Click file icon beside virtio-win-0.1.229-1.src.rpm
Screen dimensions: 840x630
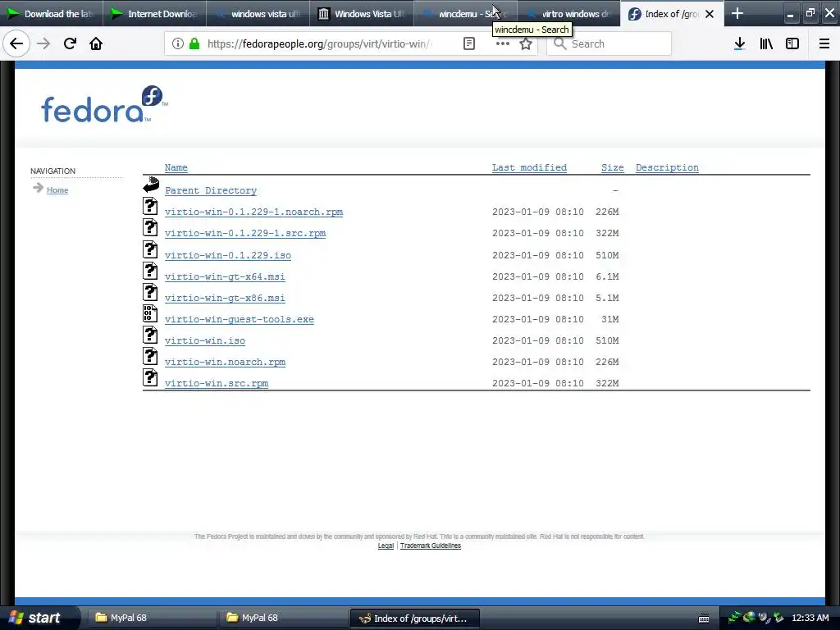151,228
